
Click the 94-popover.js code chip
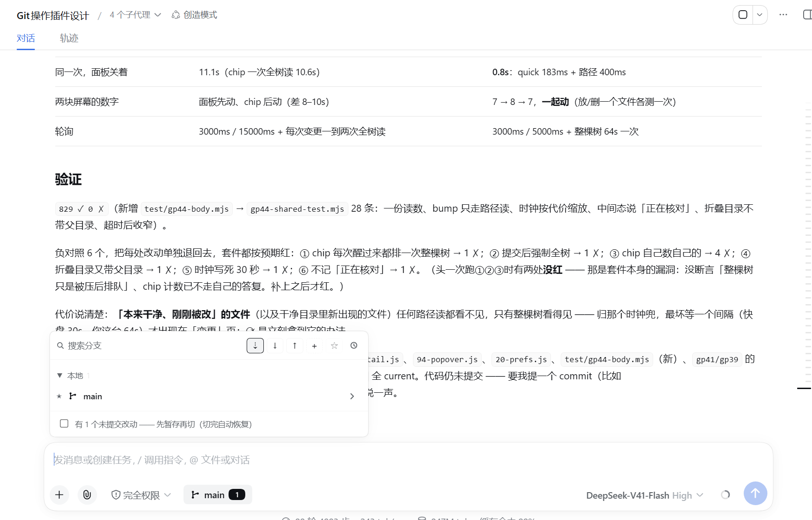[447, 359]
